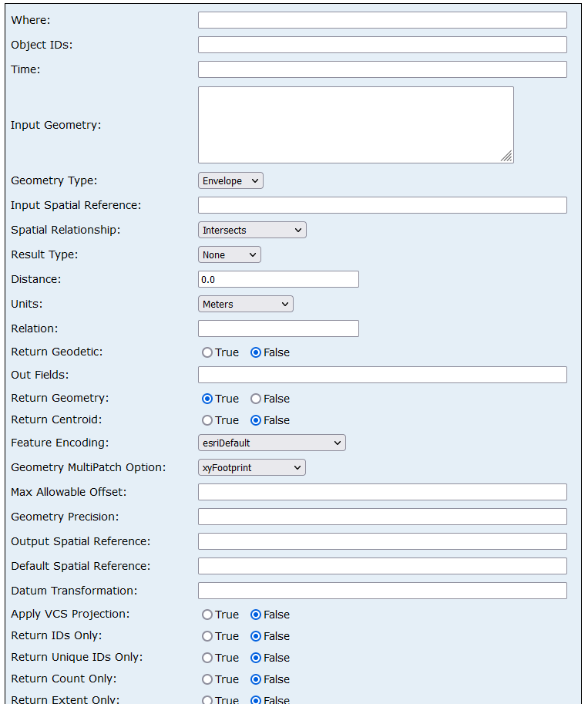
Task: Open the Geometry Type Envelope dropdown
Action: (x=230, y=180)
